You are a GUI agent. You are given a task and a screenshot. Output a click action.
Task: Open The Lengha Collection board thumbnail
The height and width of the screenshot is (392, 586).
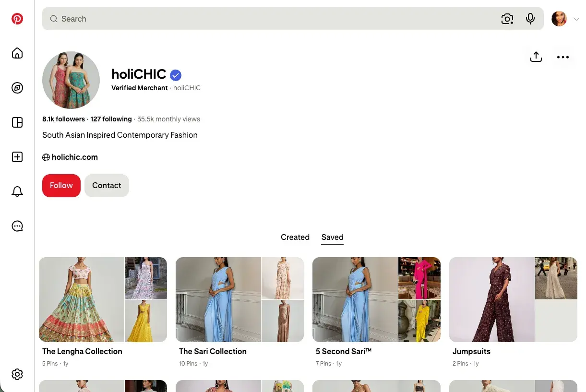(x=103, y=300)
